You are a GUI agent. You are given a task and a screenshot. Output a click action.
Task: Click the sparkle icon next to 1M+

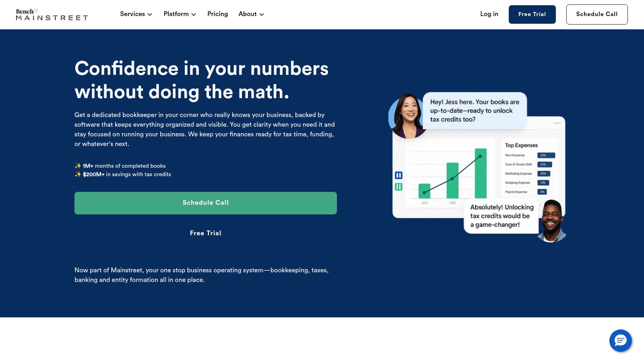78,166
